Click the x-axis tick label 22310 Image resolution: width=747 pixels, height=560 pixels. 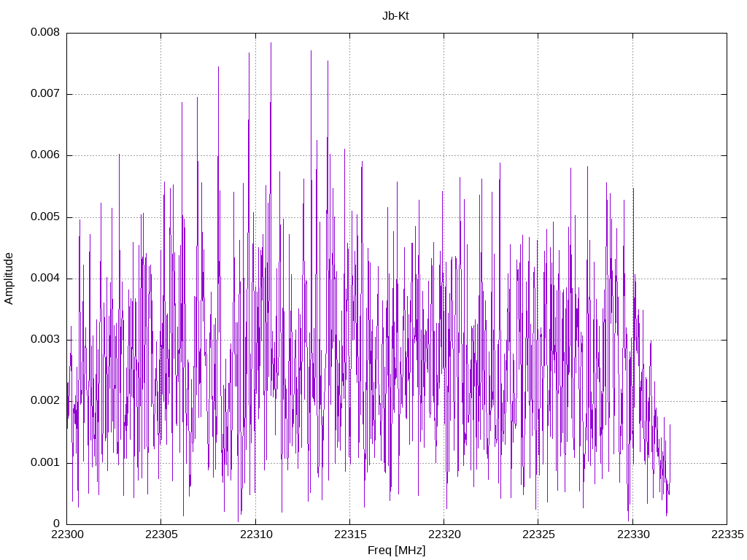(255, 534)
